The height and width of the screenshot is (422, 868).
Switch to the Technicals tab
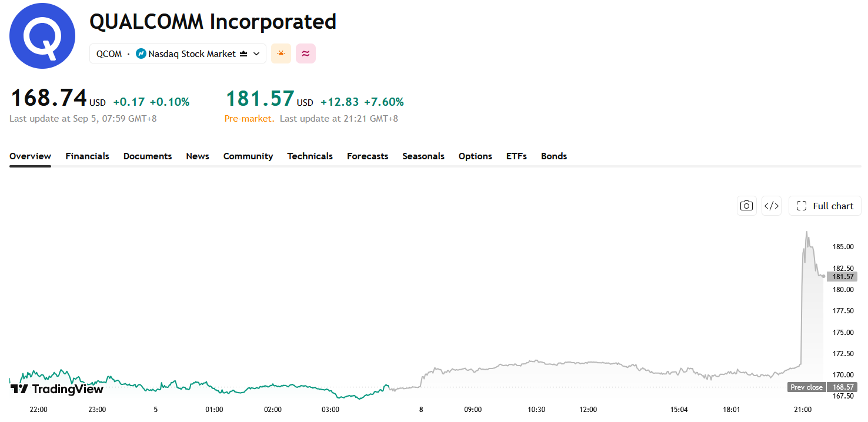[x=310, y=156]
